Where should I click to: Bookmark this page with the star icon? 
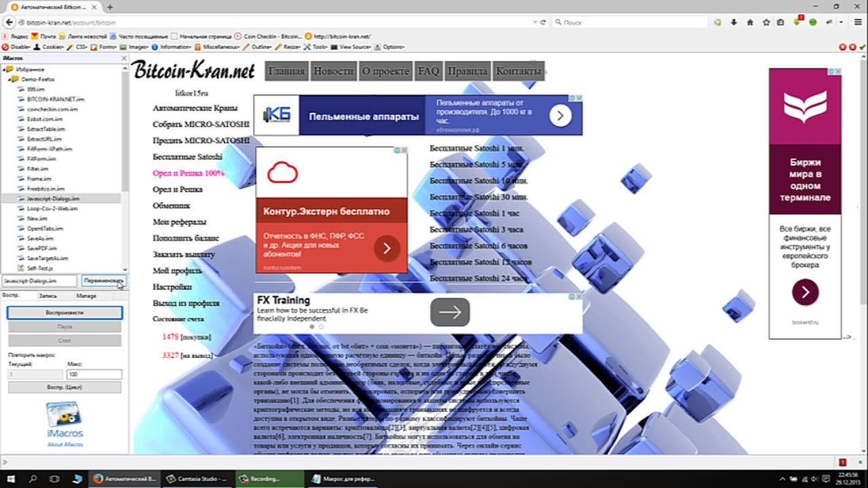coord(766,22)
